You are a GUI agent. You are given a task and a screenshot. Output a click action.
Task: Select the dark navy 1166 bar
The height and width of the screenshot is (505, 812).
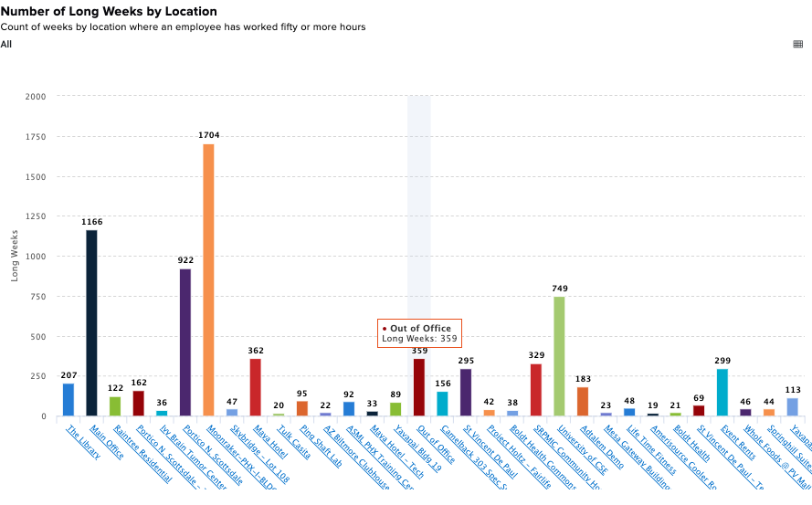91,322
